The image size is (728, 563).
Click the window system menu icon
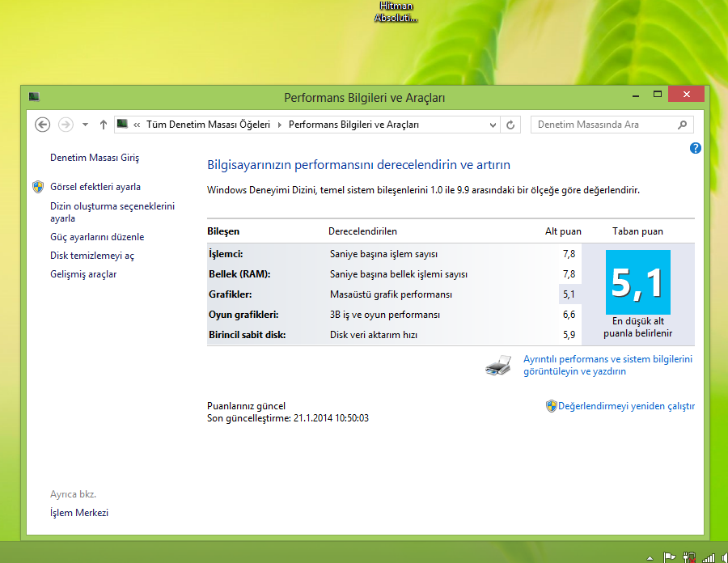[x=34, y=96]
